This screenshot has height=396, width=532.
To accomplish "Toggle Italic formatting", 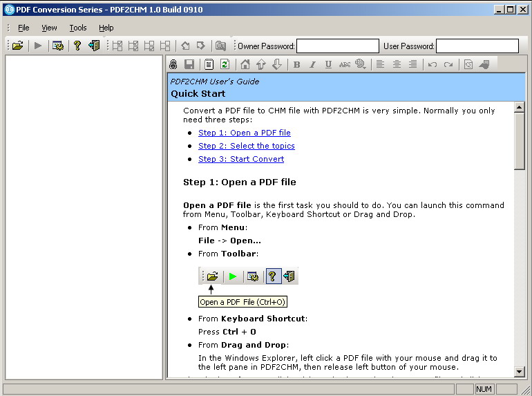I will pos(312,64).
